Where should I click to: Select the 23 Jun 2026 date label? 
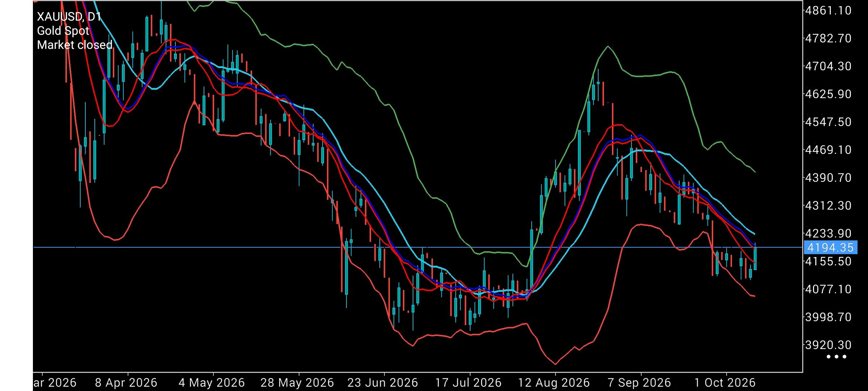click(x=383, y=383)
